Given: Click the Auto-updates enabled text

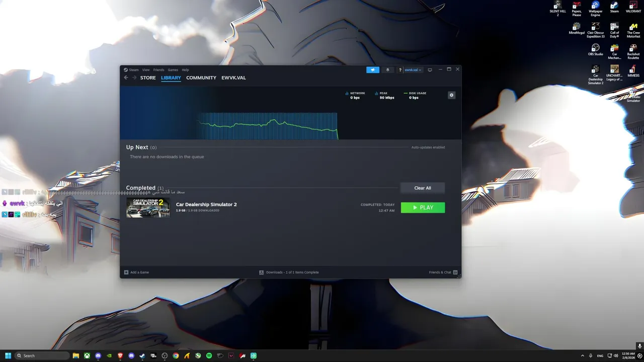Looking at the screenshot, I should [x=428, y=147].
